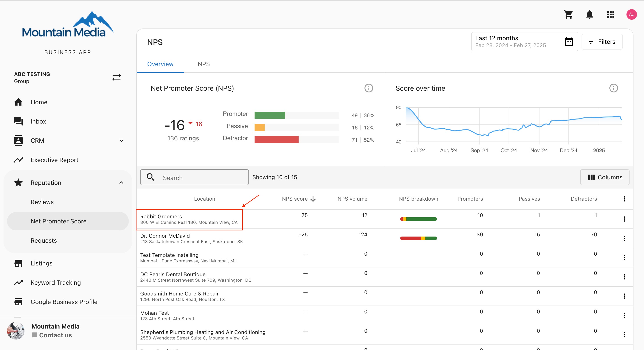Click Rabbit Groomers NPS breakdown bar

coord(418,219)
